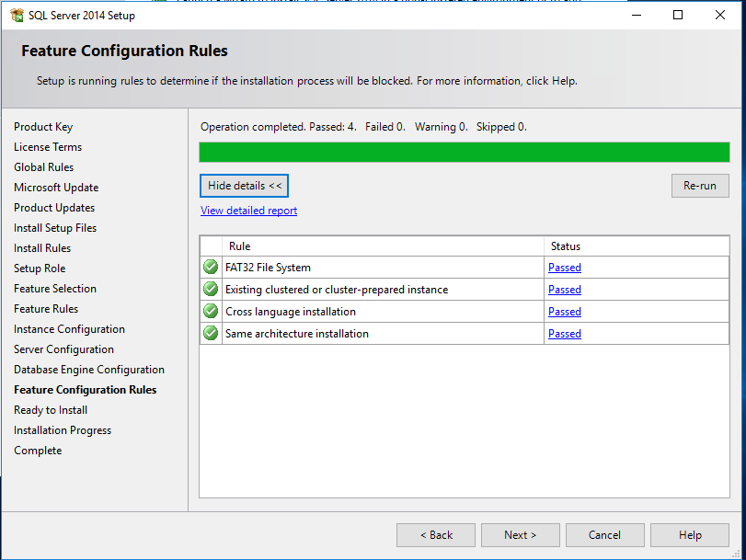Viewport: 746px width, 560px height.
Task: Open Passed status for Same architecture installation
Action: click(x=565, y=334)
